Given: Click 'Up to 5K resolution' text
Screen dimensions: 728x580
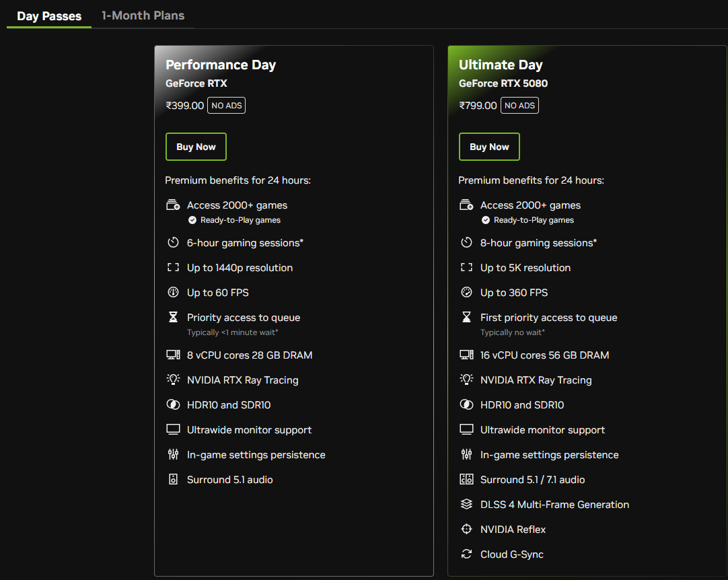Looking at the screenshot, I should [525, 268].
